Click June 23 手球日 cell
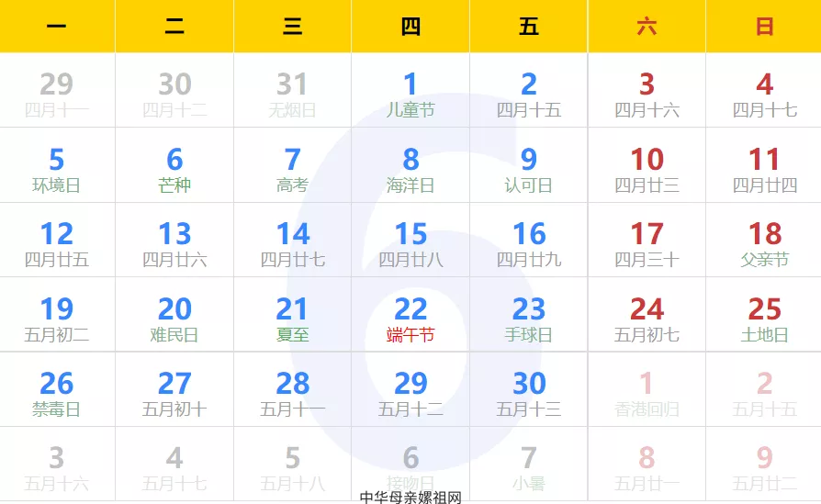Viewport: 821px width, 504px height. tap(529, 315)
